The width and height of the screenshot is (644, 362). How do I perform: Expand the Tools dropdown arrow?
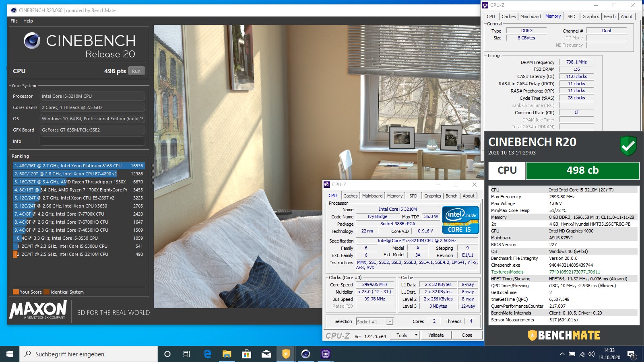(417, 335)
